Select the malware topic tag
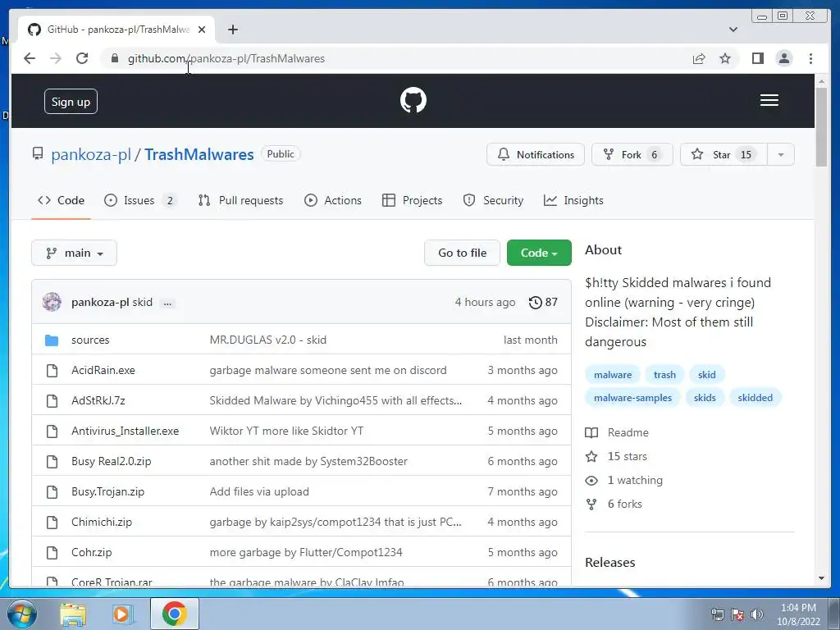Viewport: 840px width, 630px height. tap(613, 375)
